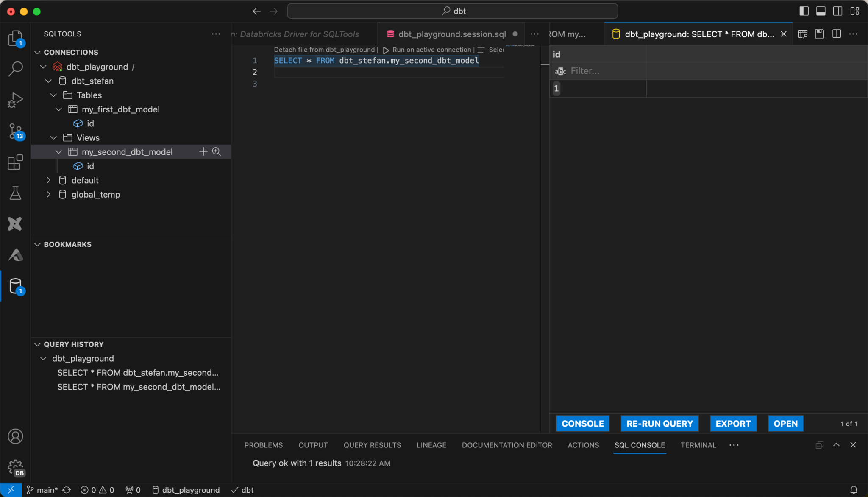
Task: Toggle the primary side bar layout icon
Action: click(x=804, y=11)
